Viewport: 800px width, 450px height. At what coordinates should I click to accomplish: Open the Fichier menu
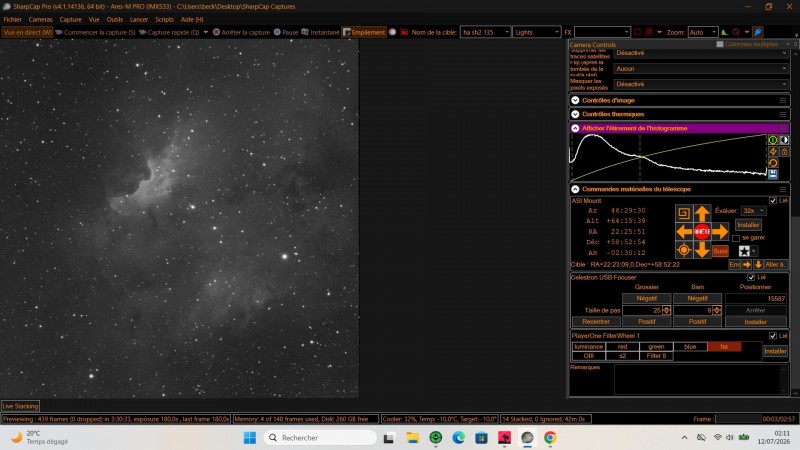point(12,19)
